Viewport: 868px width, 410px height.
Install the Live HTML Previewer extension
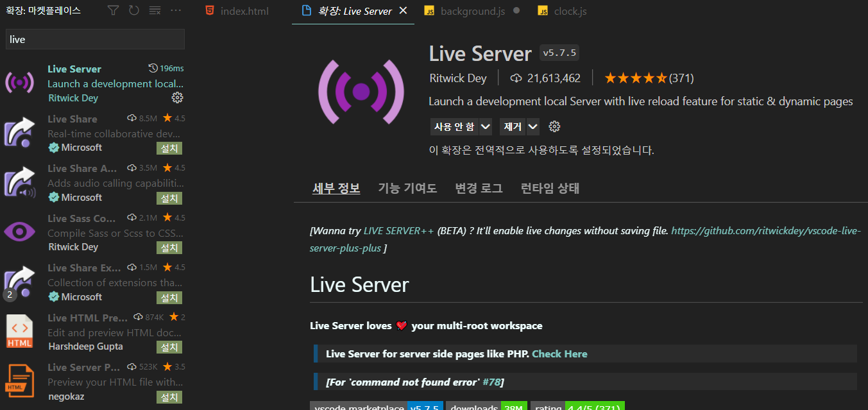(169, 347)
